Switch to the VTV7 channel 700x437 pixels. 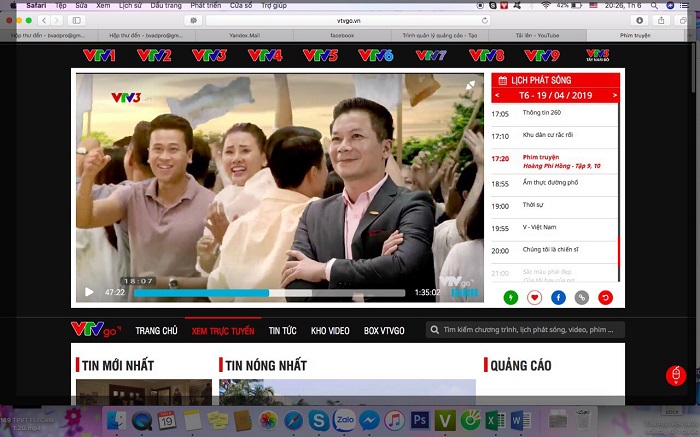click(431, 55)
